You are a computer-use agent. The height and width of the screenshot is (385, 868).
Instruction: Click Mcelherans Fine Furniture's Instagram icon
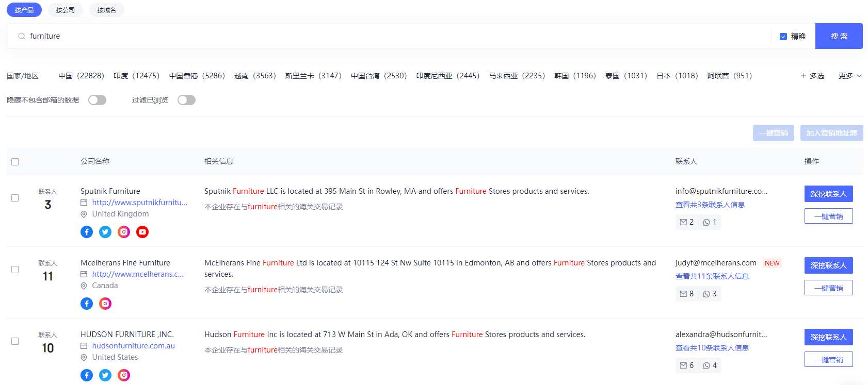105,304
